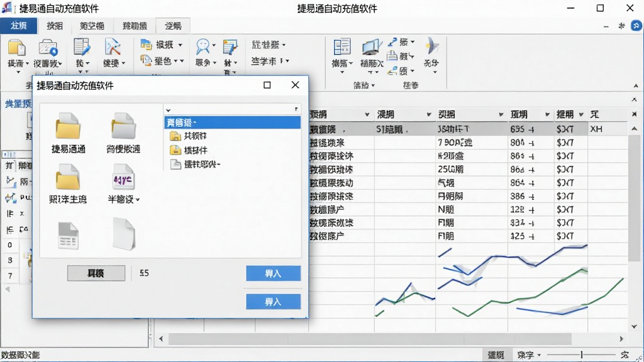The image size is (644, 362).
Task: Click the small blue link arrow icon
Action: tap(392, 42)
